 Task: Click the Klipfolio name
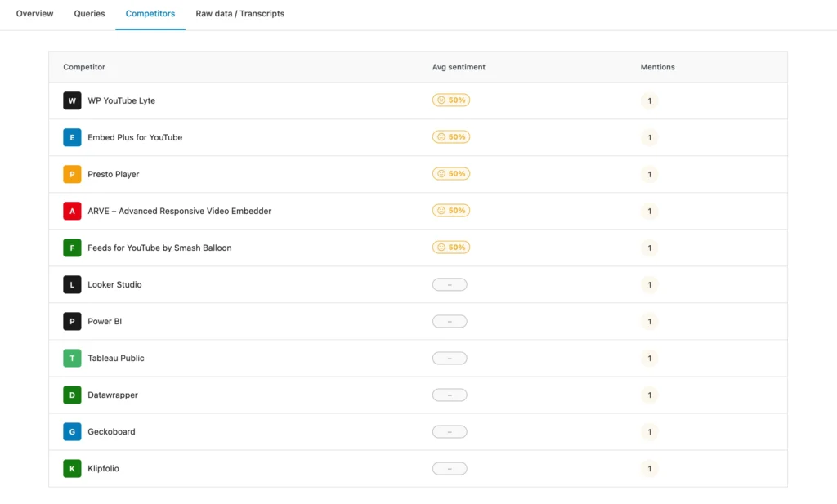click(104, 469)
